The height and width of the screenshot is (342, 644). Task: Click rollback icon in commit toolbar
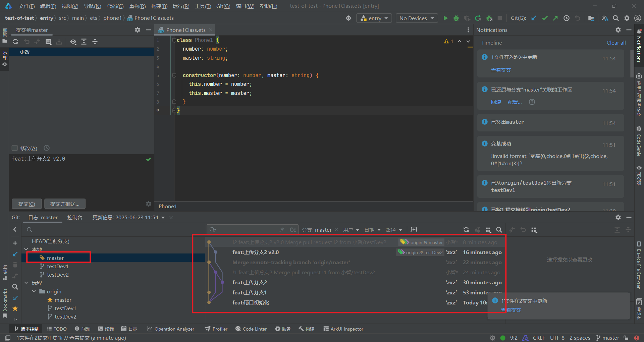pos(26,42)
